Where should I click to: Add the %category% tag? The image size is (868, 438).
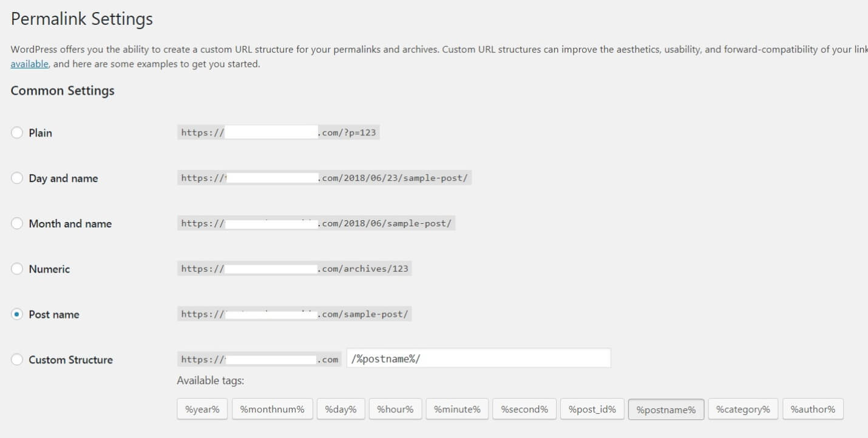pyautogui.click(x=743, y=409)
